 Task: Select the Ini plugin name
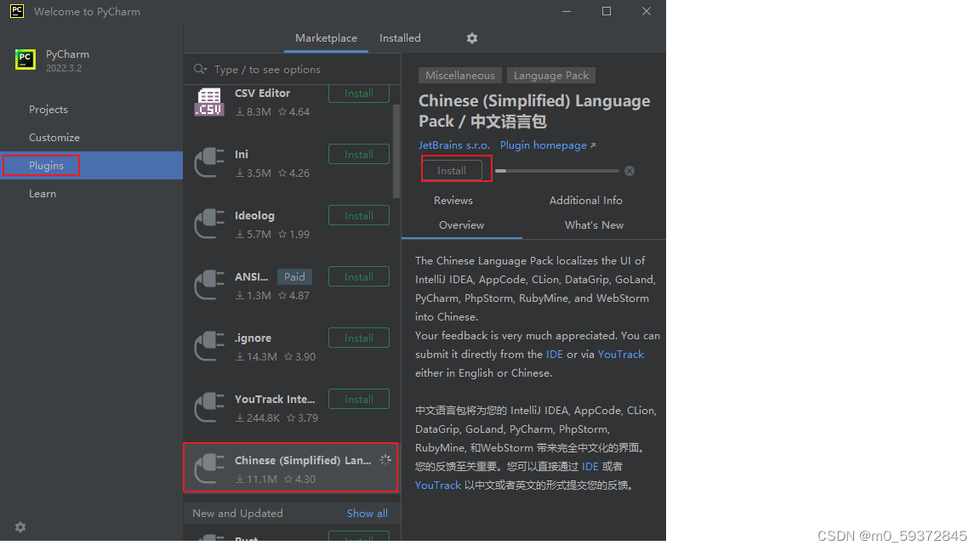[242, 154]
